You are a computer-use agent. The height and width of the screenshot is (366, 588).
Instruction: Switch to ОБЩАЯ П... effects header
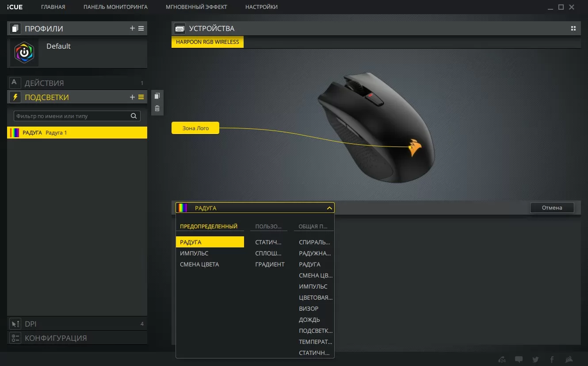(x=313, y=226)
